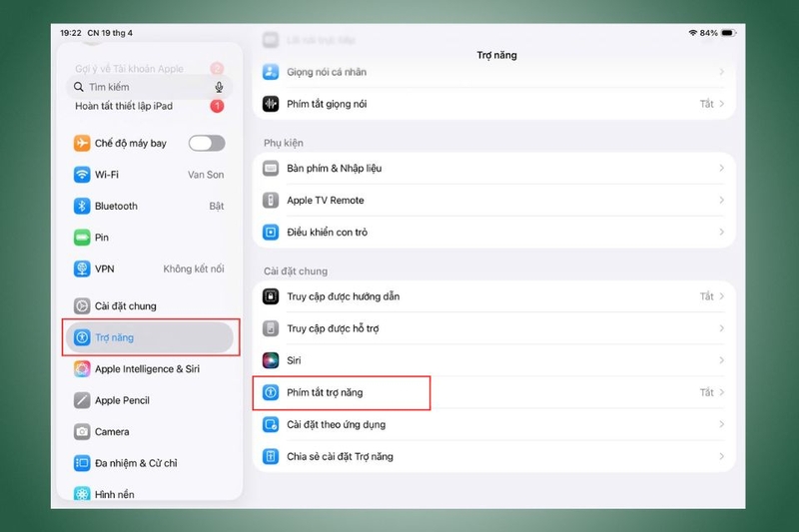The height and width of the screenshot is (532, 799).
Task: Select Trợ năng in sidebar
Action: (x=149, y=337)
